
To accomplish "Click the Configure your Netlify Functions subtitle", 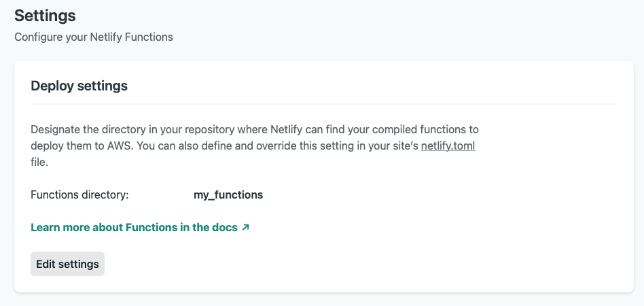I will click(94, 37).
